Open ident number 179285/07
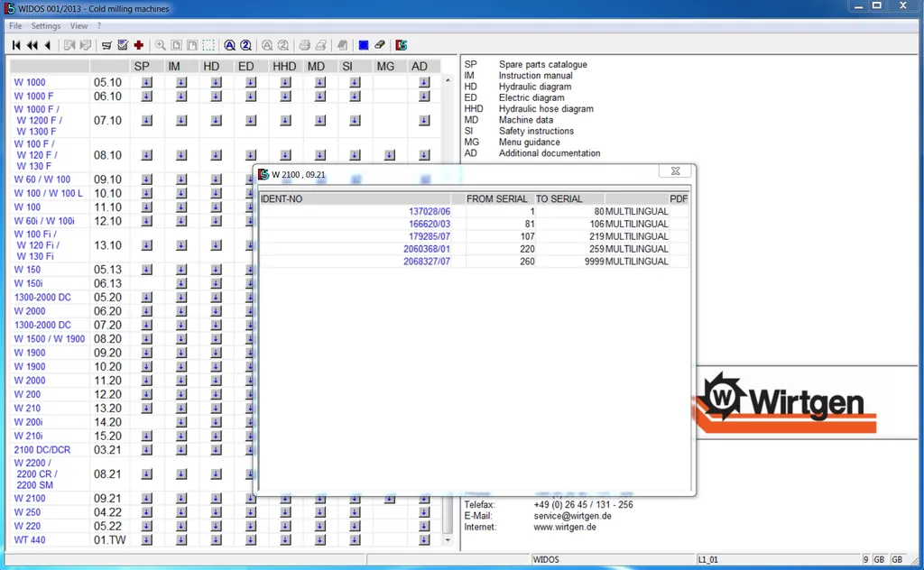 pos(429,236)
